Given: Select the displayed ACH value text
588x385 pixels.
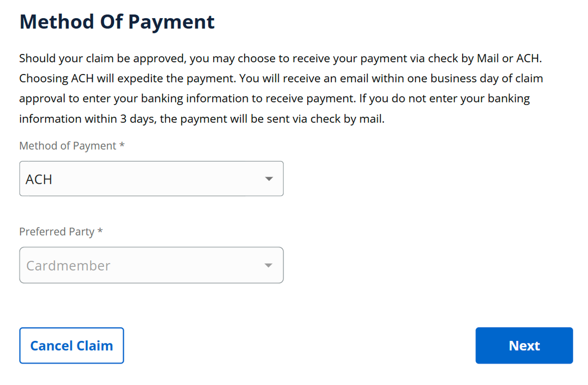Looking at the screenshot, I should [x=39, y=180].
